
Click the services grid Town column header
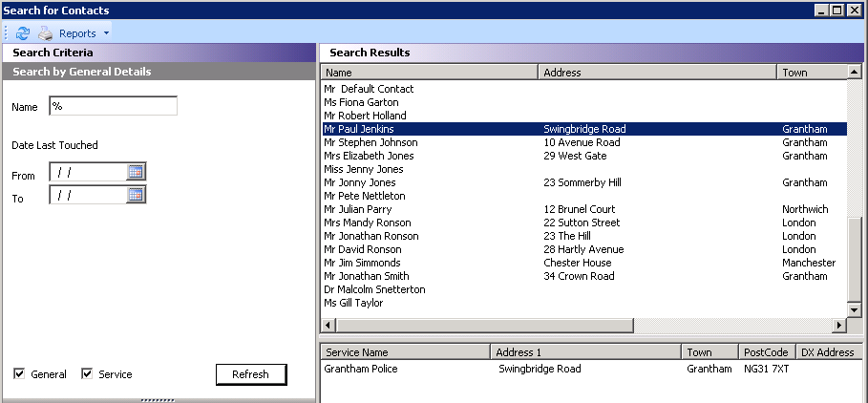coord(710,352)
